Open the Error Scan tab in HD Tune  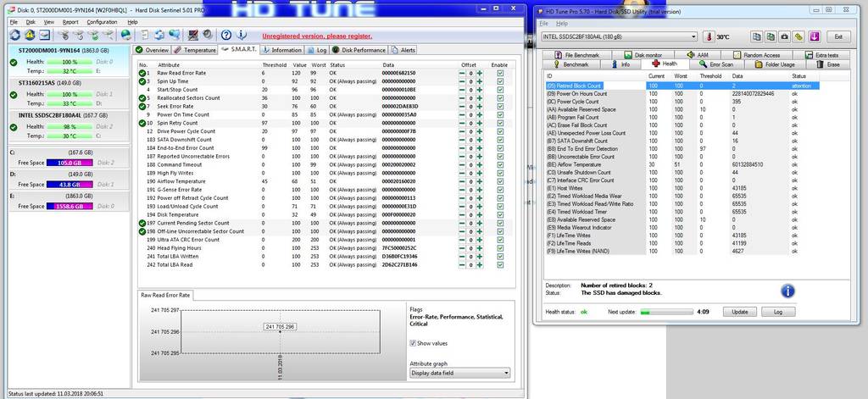coord(717,64)
